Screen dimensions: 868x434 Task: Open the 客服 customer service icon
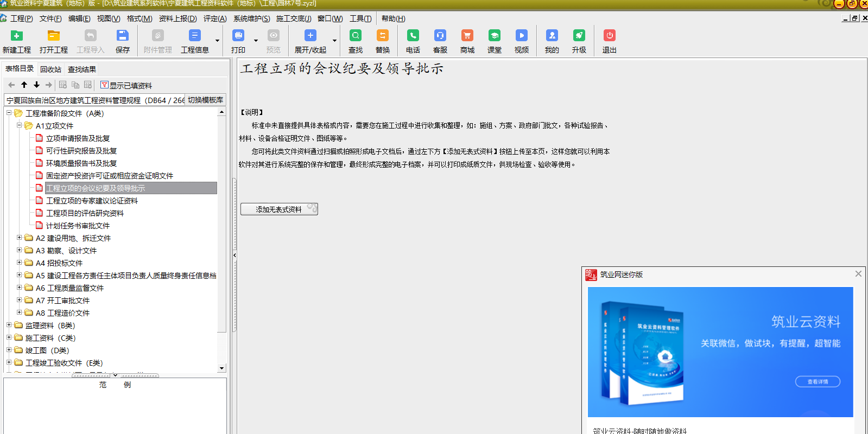[x=440, y=36]
